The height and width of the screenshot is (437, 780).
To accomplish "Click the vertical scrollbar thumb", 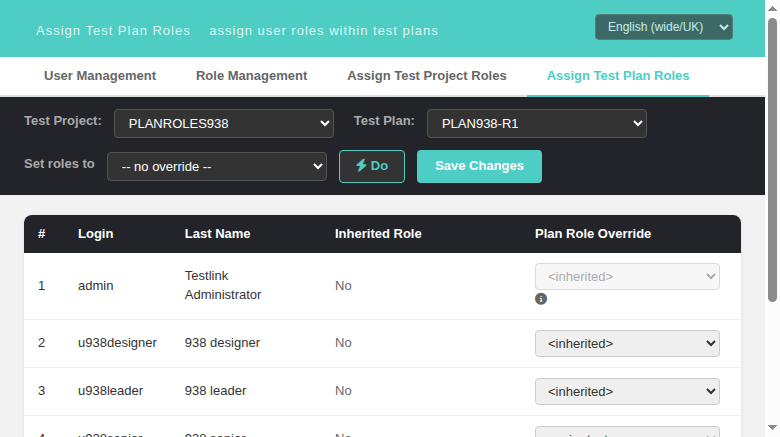I will [772, 159].
